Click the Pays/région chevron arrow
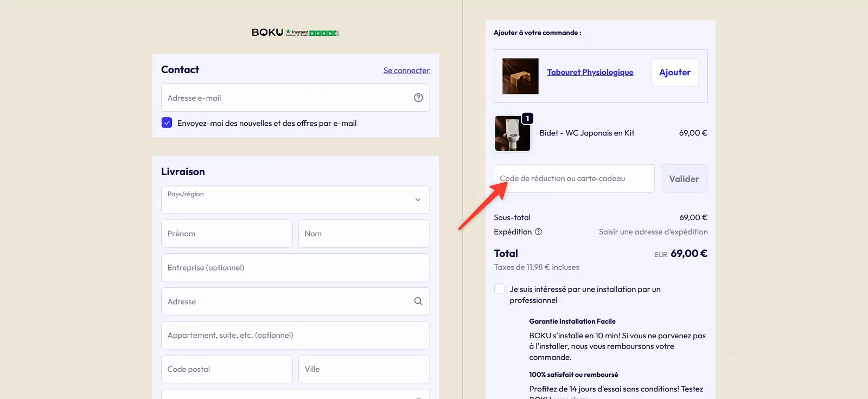 pos(418,200)
